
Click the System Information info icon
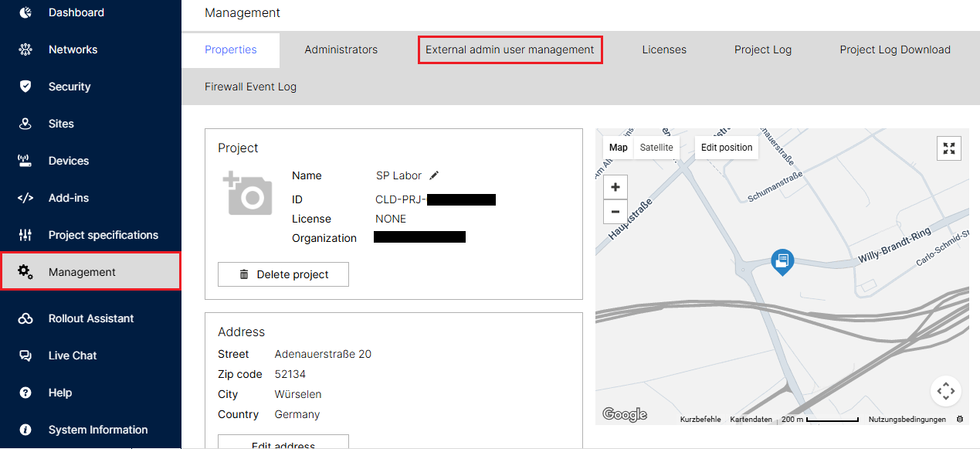point(24,430)
